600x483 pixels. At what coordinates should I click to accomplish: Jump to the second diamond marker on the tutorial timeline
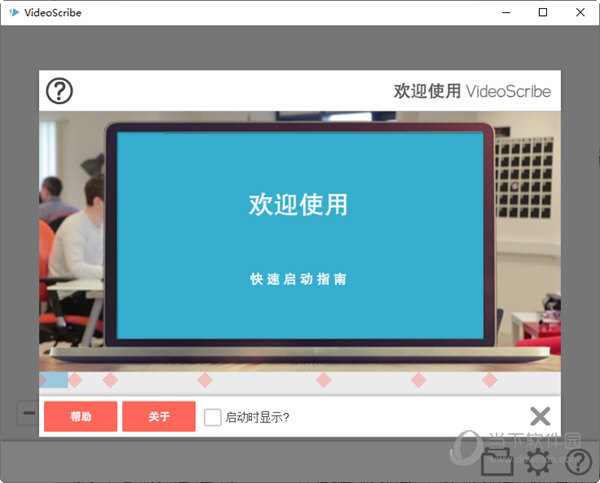(75, 380)
